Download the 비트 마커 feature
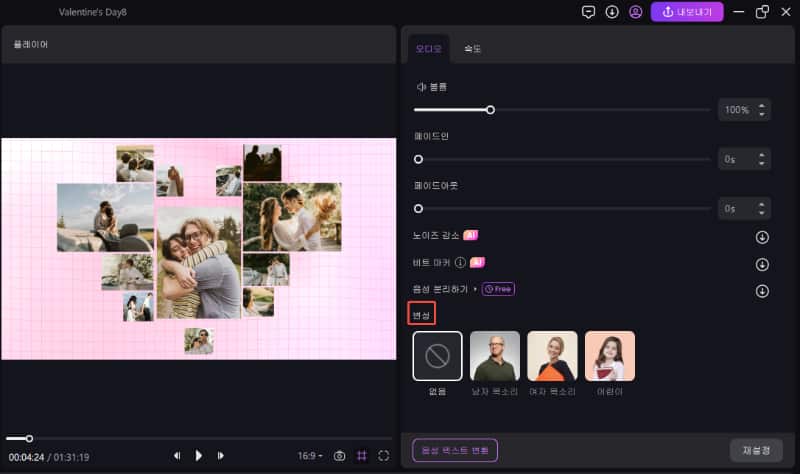 coord(762,264)
